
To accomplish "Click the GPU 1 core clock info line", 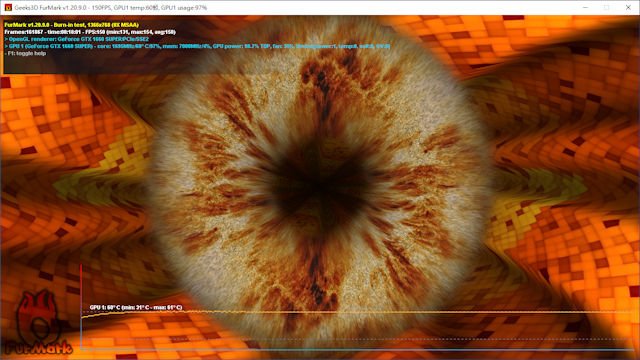I will tap(197, 46).
